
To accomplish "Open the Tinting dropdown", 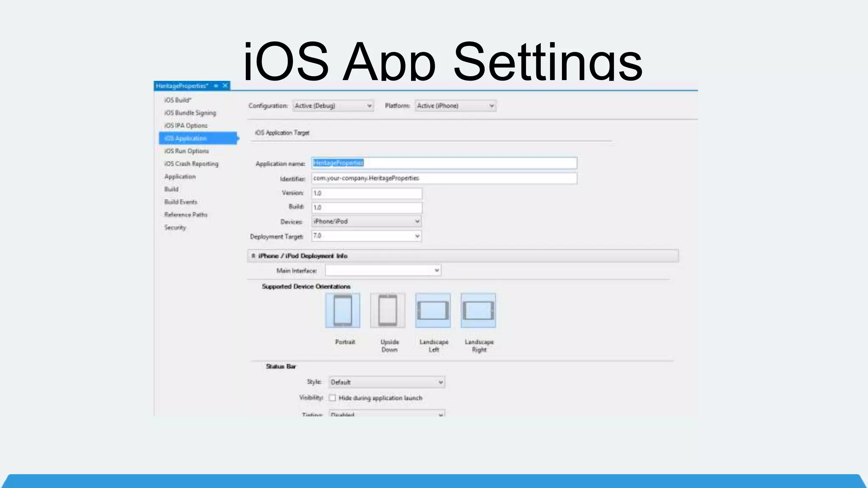I will 387,414.
